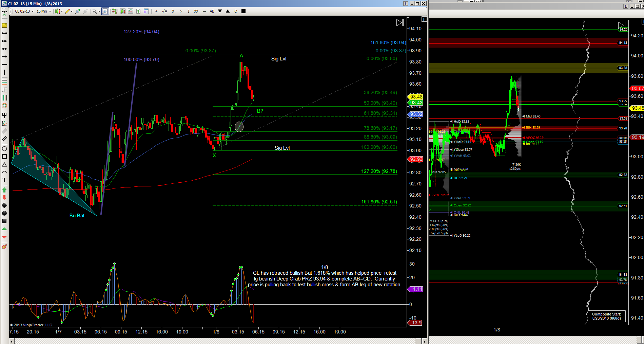644x344 pixels.
Task: Open the Data Box icon
Action: 146,11
